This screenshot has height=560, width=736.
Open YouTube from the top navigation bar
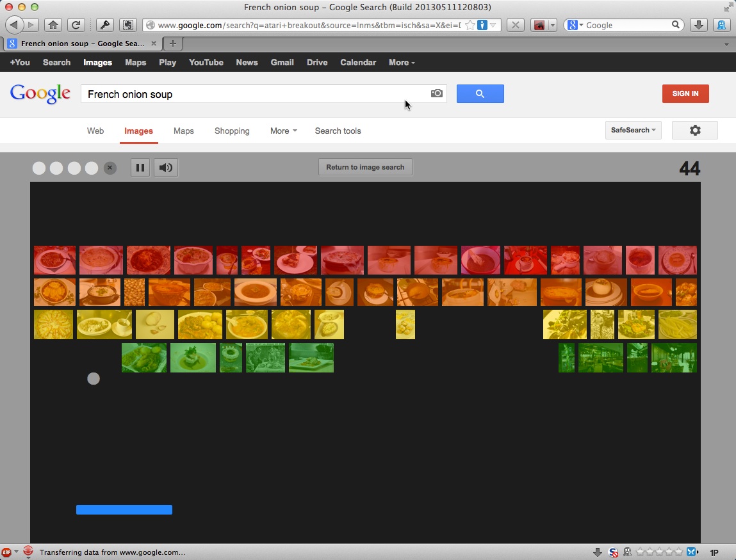click(206, 63)
